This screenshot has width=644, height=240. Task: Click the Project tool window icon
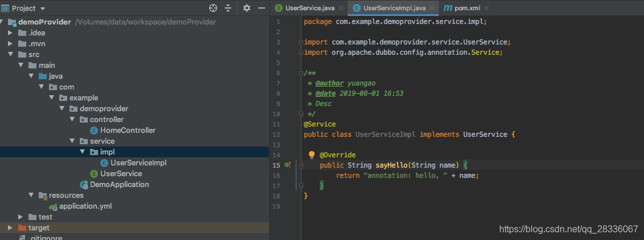tap(5, 8)
